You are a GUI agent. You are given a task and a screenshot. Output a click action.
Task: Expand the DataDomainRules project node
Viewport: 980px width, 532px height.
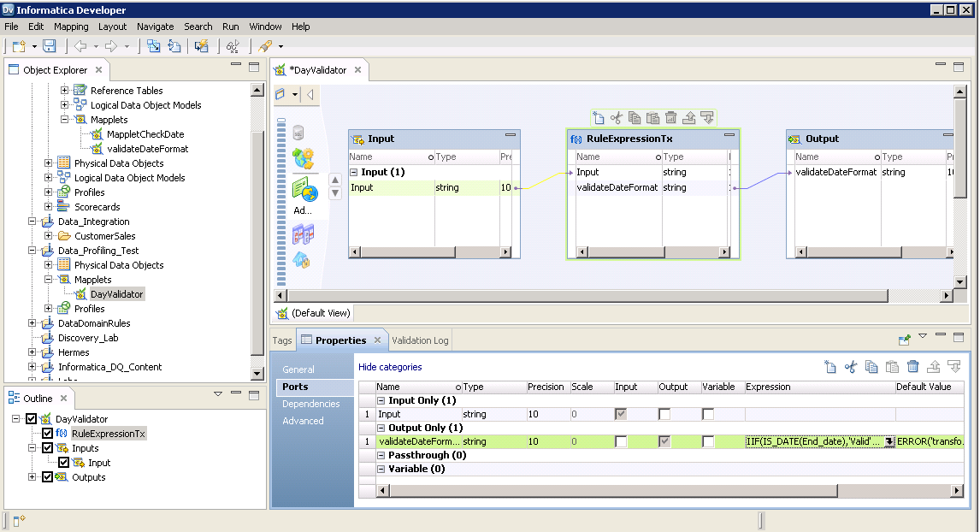tap(32, 322)
